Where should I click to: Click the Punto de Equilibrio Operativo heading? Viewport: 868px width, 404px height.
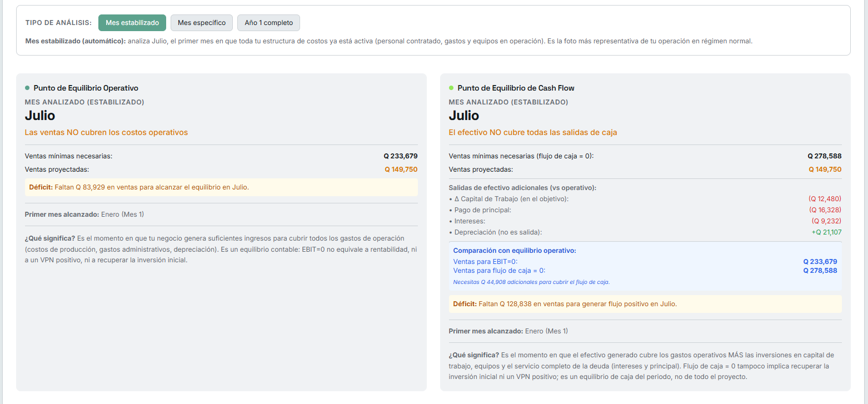pyautogui.click(x=86, y=88)
